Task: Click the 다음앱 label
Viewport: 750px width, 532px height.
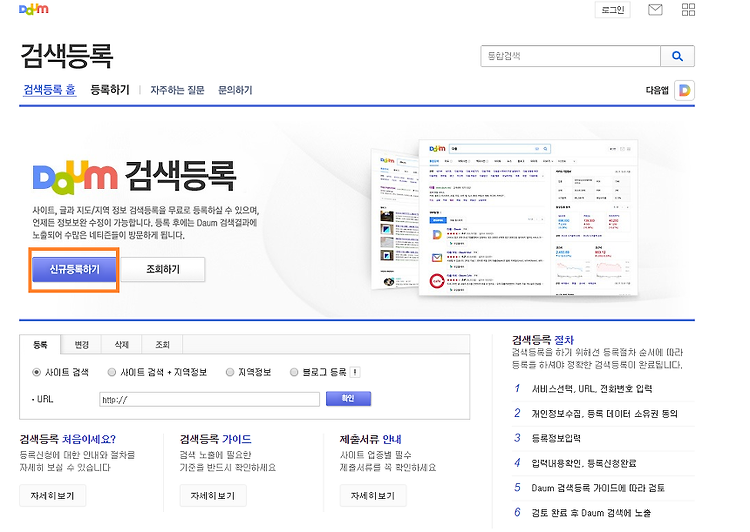Action: (657, 90)
